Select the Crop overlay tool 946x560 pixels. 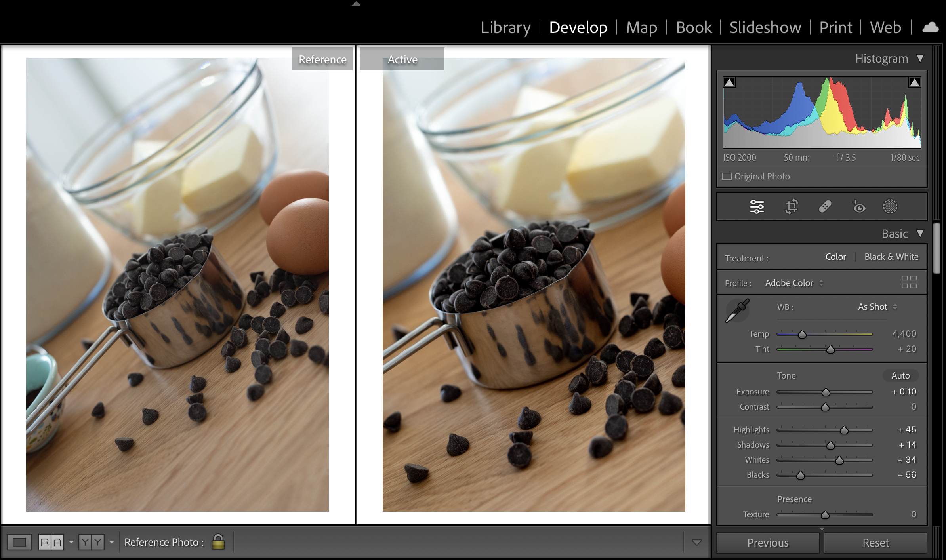tap(791, 207)
